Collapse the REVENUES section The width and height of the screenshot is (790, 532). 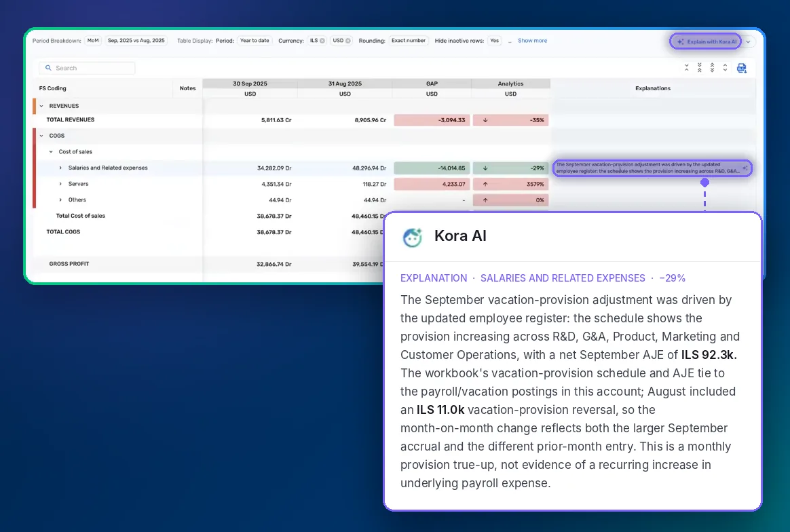[41, 107]
